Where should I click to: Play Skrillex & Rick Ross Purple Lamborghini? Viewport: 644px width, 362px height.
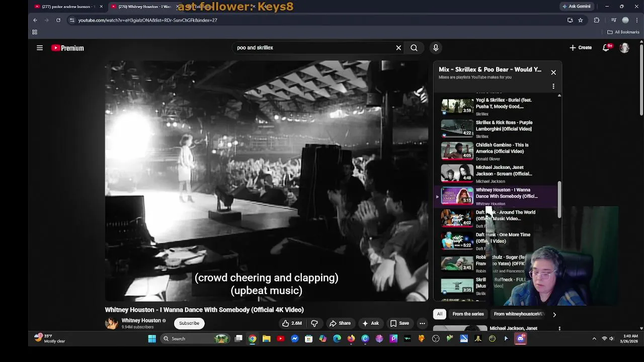click(x=496, y=129)
